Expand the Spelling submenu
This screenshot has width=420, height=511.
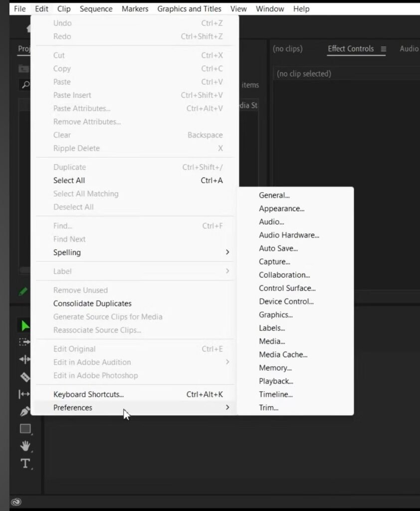pos(67,253)
